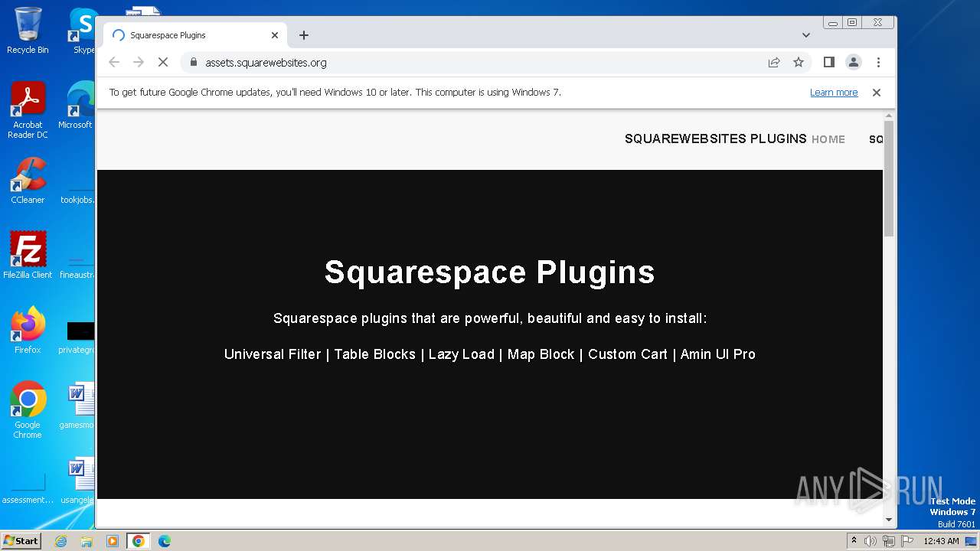
Task: Open the Skype desktop shortcut
Action: coord(83,31)
